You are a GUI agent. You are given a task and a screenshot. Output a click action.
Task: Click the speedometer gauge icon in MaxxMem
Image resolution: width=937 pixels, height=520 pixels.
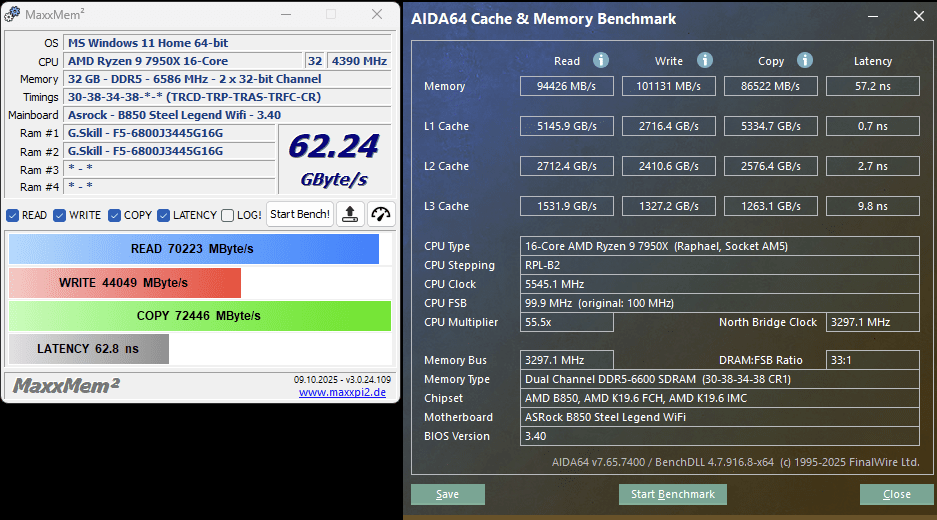[x=381, y=215]
